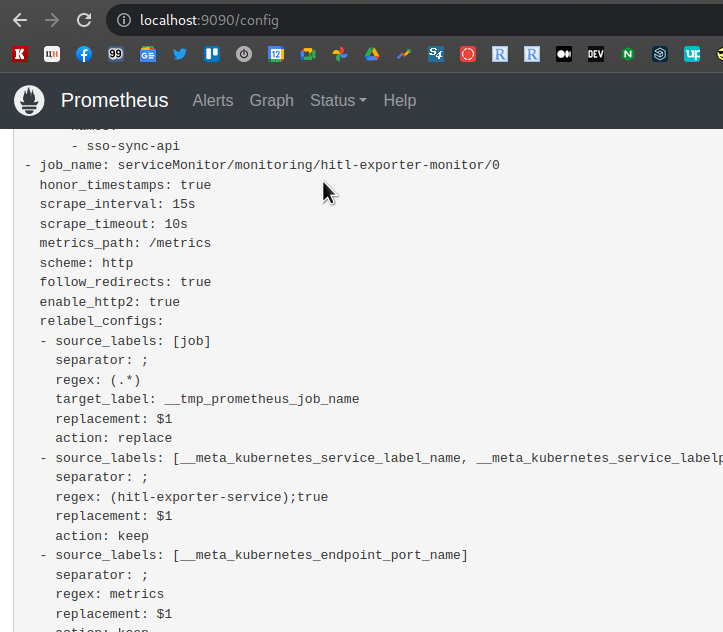723x632 pixels.
Task: Open the Google News bookmark
Action: pos(148,54)
